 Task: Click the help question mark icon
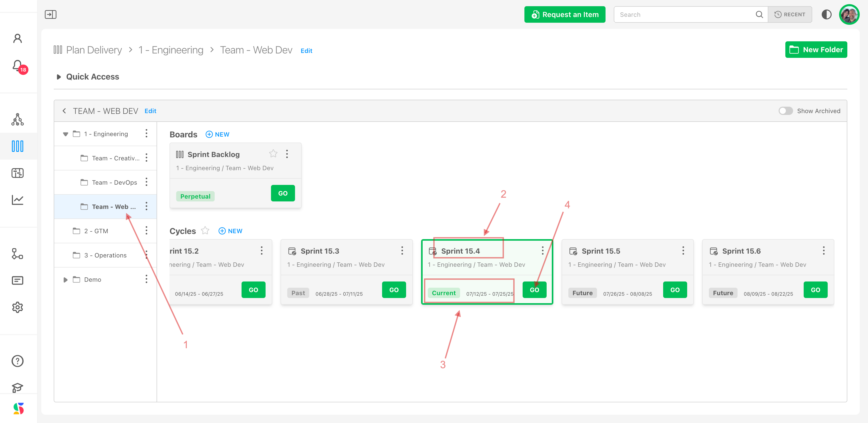18,361
